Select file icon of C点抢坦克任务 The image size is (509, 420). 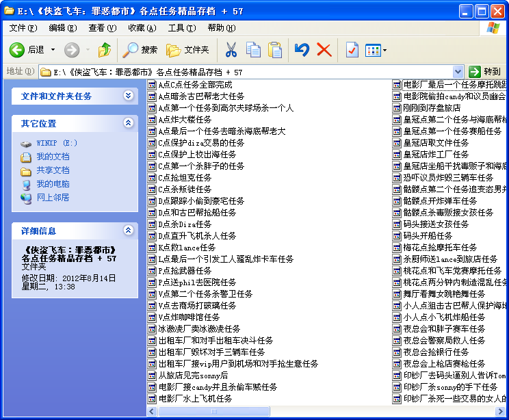(x=152, y=178)
